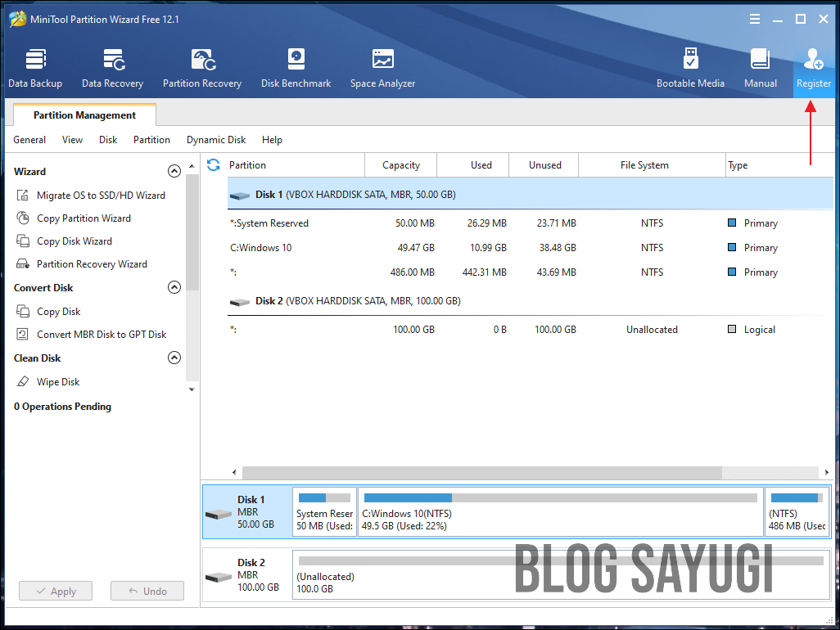Click the Undo button
This screenshot has height=630, width=840.
(147, 591)
